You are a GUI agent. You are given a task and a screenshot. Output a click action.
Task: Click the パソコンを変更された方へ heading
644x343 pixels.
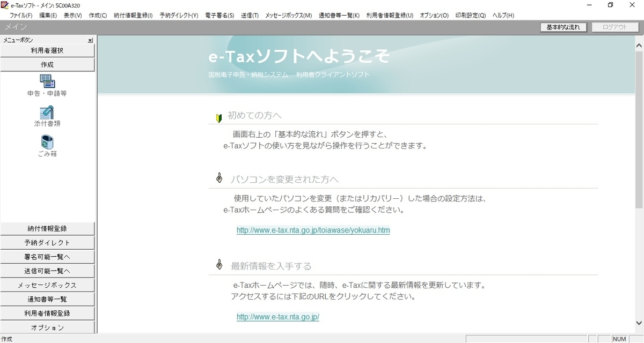[285, 179]
